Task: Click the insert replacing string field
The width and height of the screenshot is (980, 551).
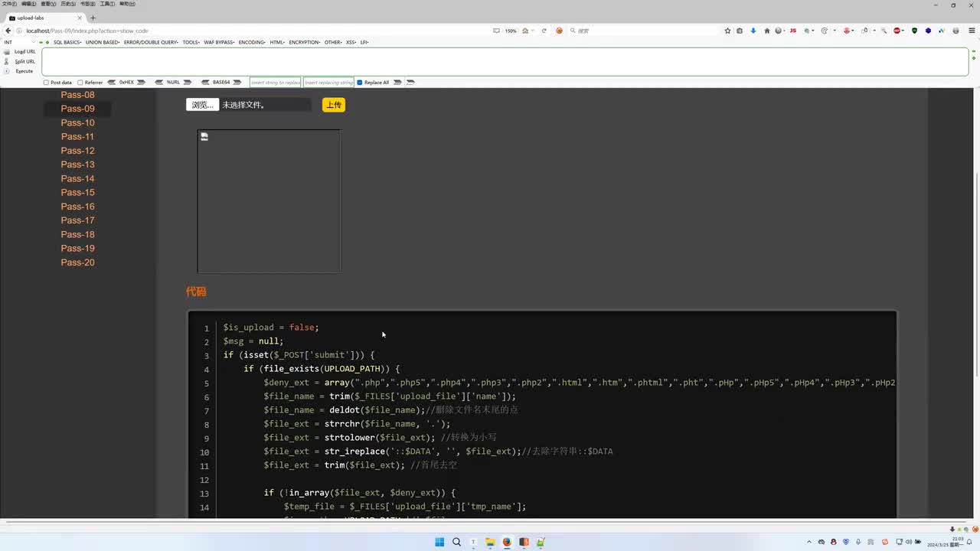Action: click(328, 82)
